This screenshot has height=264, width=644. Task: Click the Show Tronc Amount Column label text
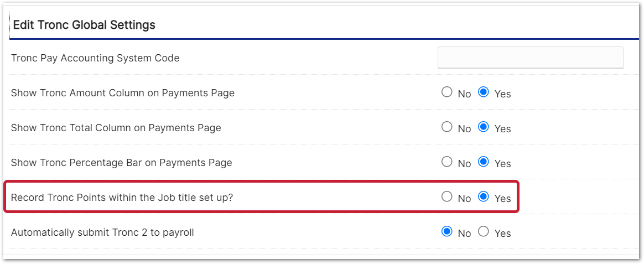[123, 93]
